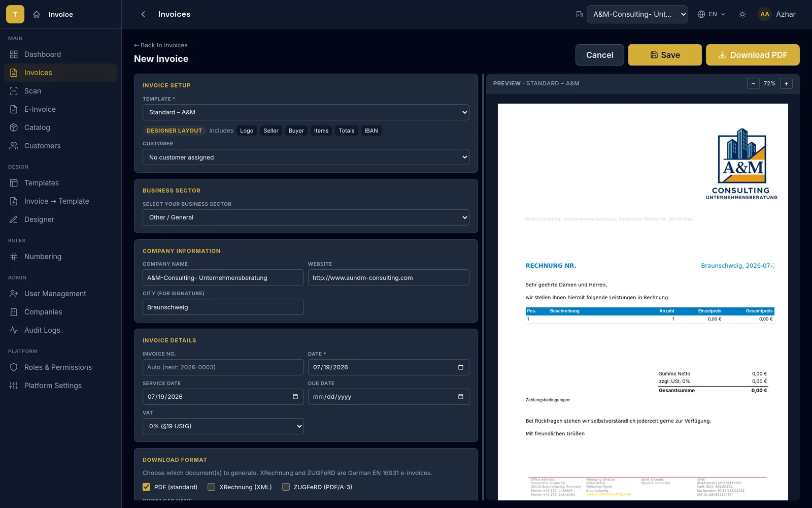The width and height of the screenshot is (812, 508).
Task: Toggle the light/dark theme sun icon
Action: (x=742, y=14)
